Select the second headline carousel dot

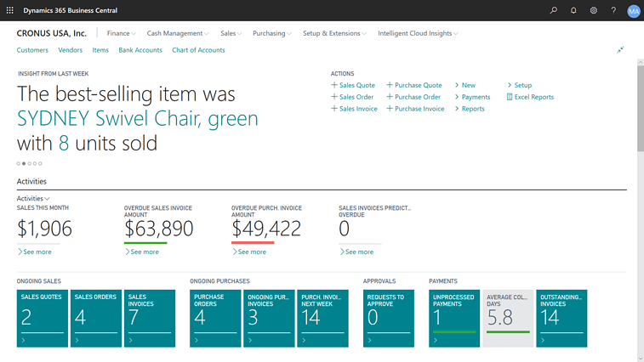pyautogui.click(x=24, y=163)
